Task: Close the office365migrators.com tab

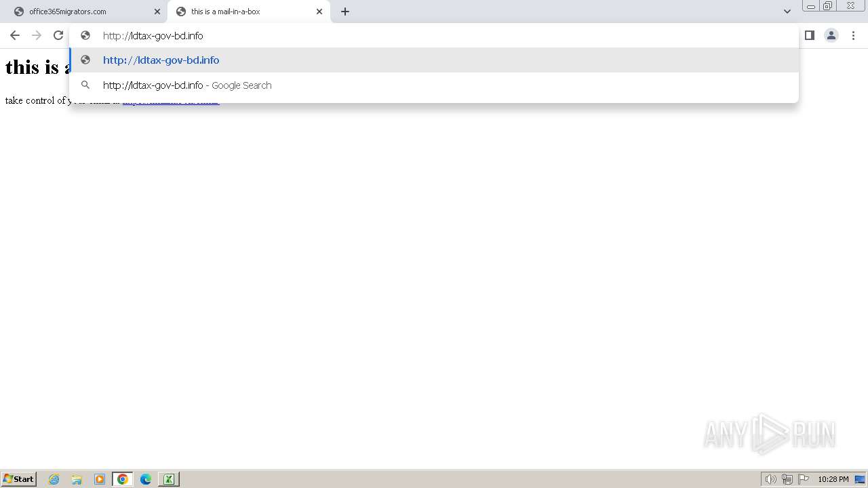Action: click(157, 12)
